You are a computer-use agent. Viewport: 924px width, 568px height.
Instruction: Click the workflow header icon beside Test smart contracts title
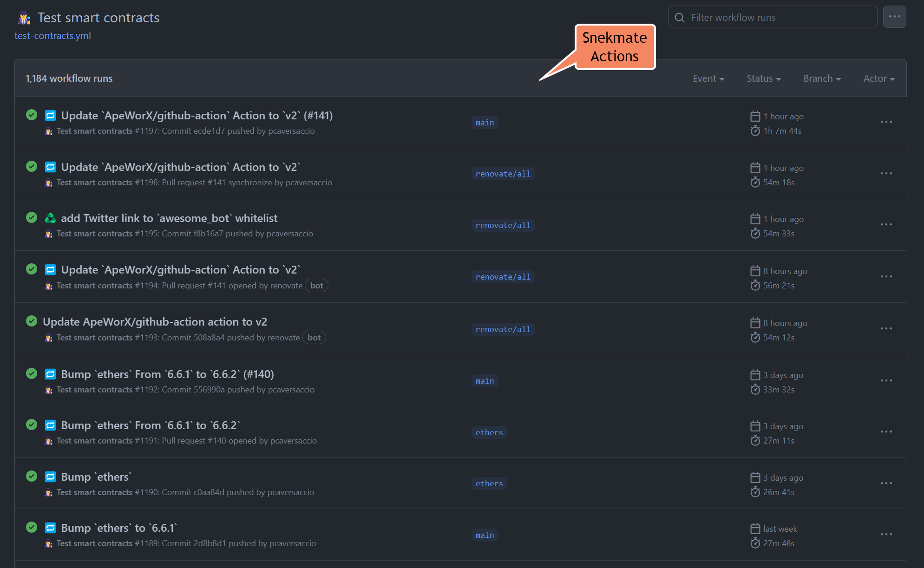[23, 18]
